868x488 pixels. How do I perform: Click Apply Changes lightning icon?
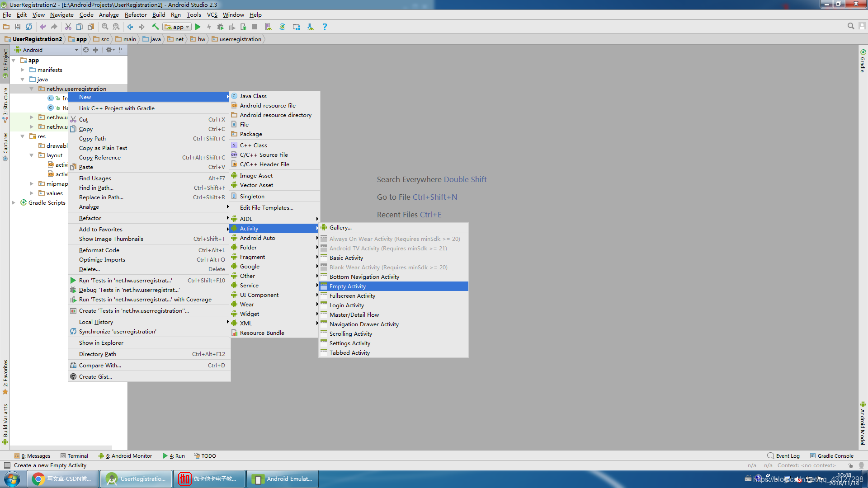click(209, 27)
